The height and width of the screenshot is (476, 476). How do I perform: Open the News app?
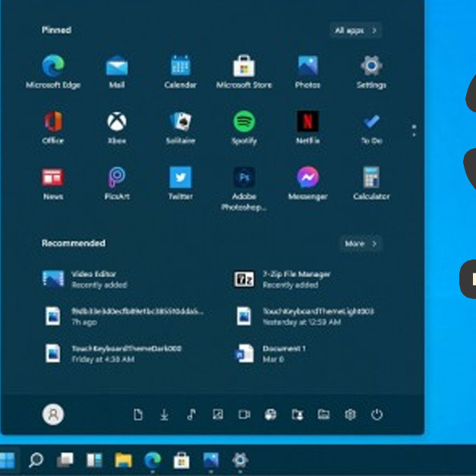[x=53, y=183]
